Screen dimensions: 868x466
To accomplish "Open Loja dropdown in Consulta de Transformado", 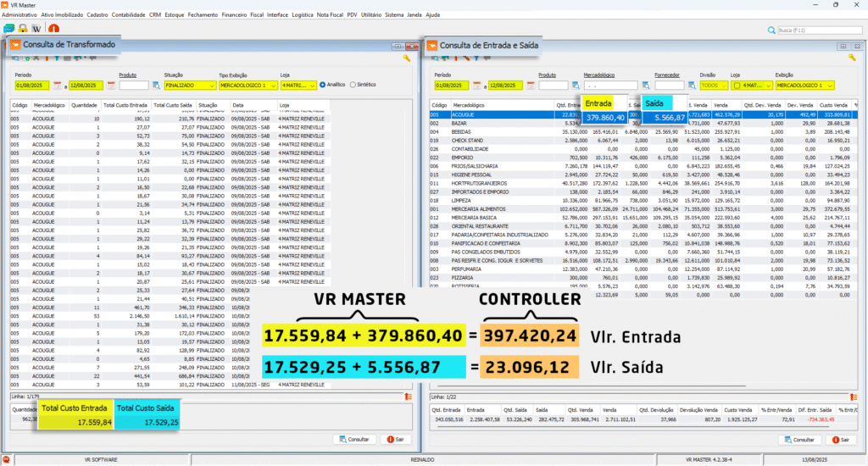I will pyautogui.click(x=298, y=86).
